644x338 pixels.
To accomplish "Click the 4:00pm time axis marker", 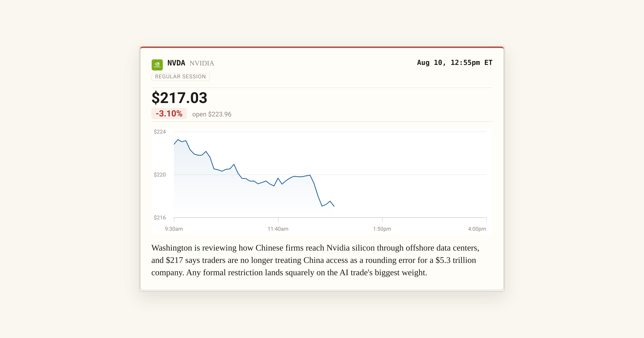I will [x=477, y=229].
